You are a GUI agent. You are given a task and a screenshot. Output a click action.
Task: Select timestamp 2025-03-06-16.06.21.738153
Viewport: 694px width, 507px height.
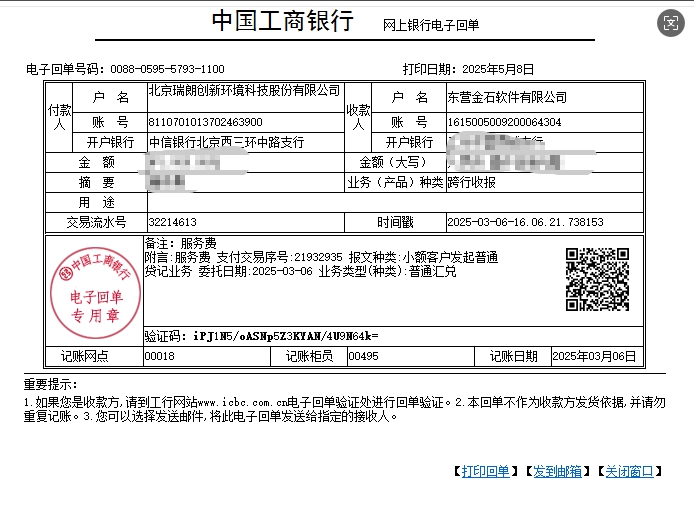click(x=525, y=222)
